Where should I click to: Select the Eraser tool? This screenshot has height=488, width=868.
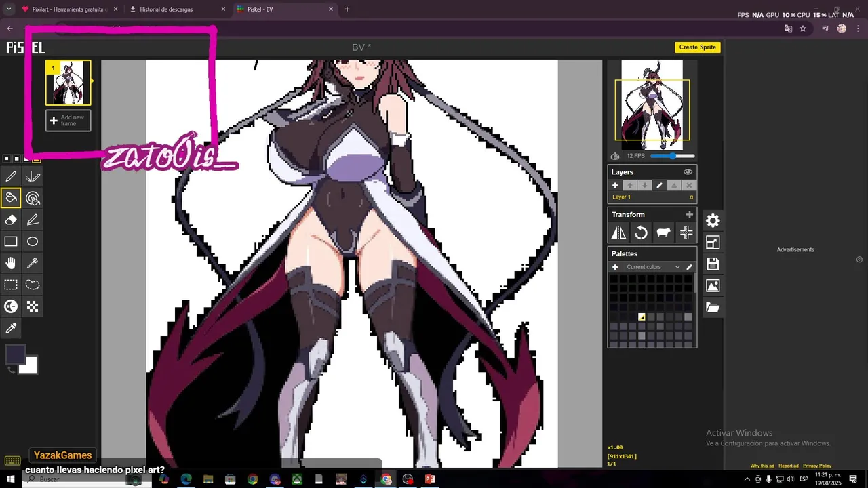(x=11, y=220)
